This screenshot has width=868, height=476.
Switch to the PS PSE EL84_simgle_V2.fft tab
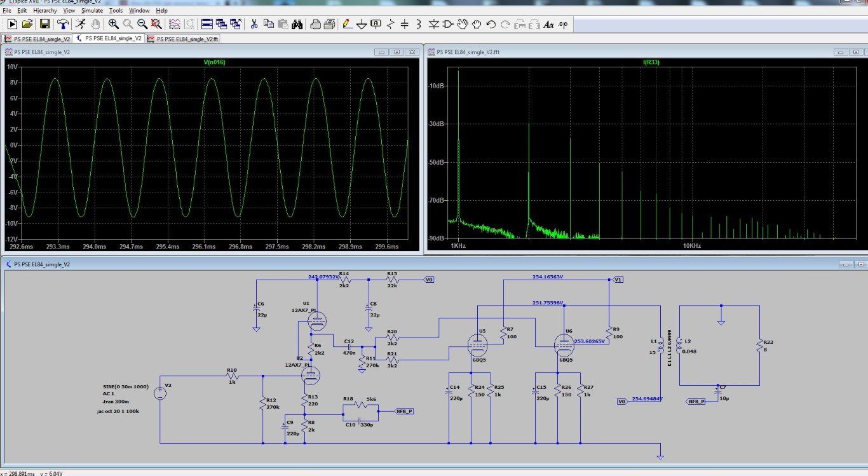click(x=183, y=39)
